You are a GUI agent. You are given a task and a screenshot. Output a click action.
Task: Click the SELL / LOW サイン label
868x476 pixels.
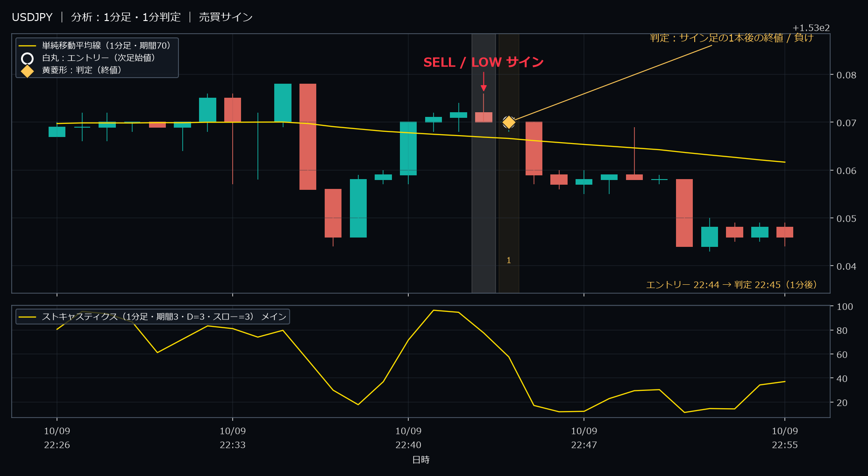pyautogui.click(x=484, y=62)
